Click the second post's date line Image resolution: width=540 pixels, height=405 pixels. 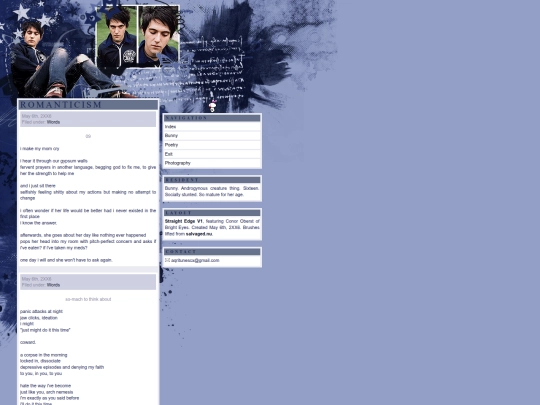pyautogui.click(x=37, y=279)
